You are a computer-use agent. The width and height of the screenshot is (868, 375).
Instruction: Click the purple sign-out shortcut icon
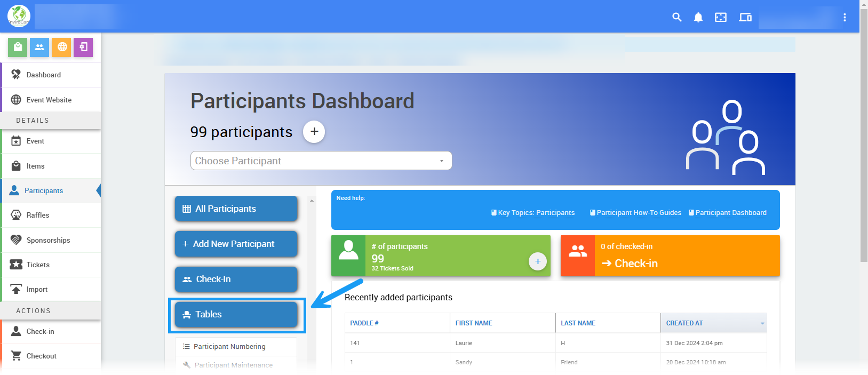click(83, 47)
